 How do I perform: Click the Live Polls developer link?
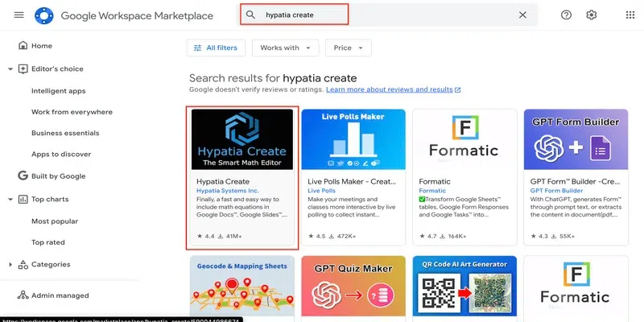[321, 191]
